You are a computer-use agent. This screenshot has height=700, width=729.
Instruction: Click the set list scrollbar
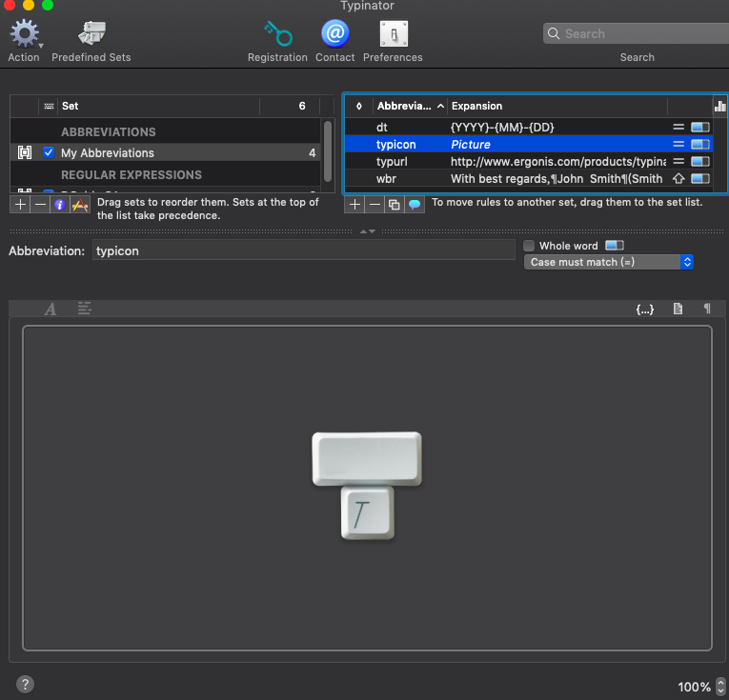[328, 151]
